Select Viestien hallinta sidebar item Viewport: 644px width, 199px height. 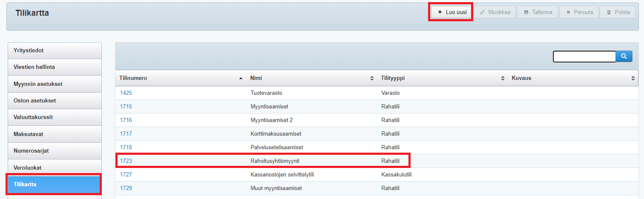coord(55,67)
